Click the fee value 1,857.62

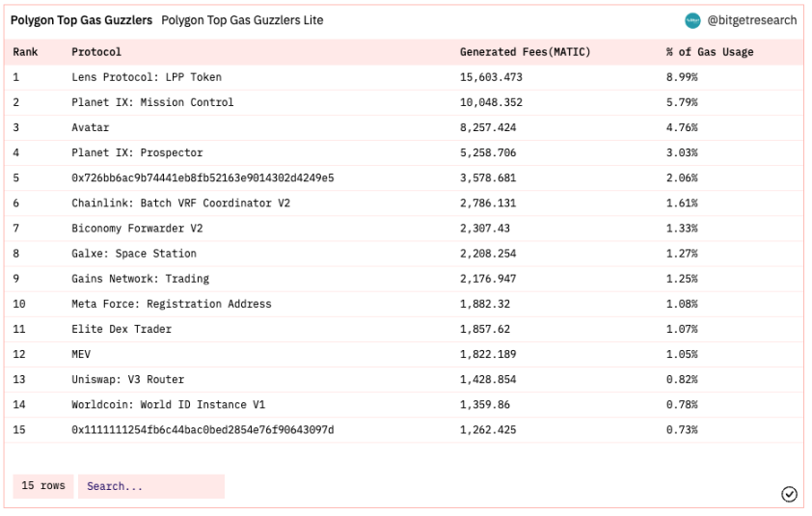tap(485, 329)
